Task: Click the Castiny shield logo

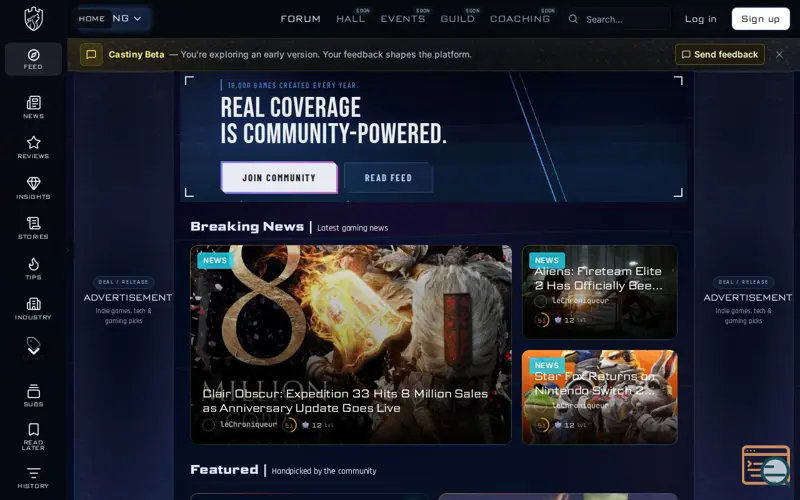Action: (x=34, y=19)
